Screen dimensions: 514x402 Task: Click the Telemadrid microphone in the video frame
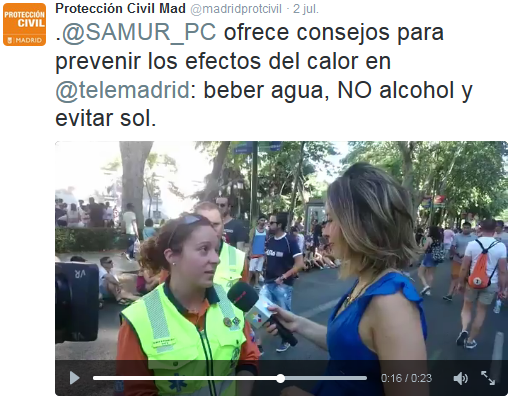[258, 310]
